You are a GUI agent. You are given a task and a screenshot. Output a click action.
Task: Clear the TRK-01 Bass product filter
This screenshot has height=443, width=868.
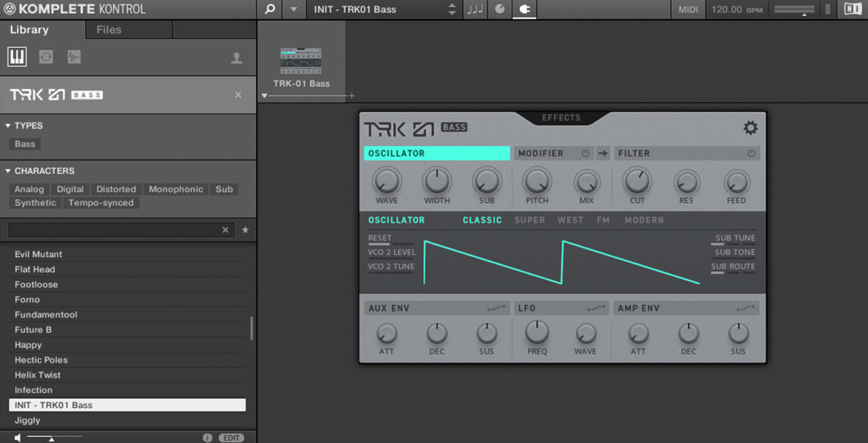click(238, 95)
